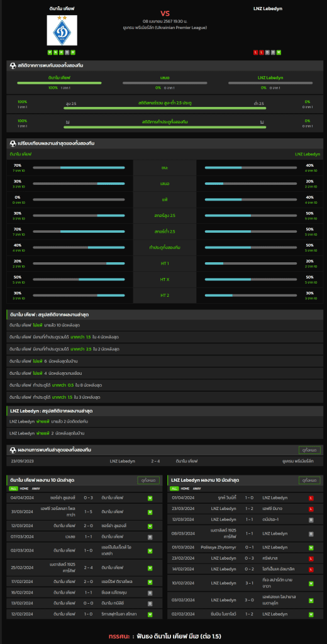This screenshot has height=644, width=327.
Task: Click the L badge on LNZ's 01/04/2024 match row
Action: click(x=311, y=498)
